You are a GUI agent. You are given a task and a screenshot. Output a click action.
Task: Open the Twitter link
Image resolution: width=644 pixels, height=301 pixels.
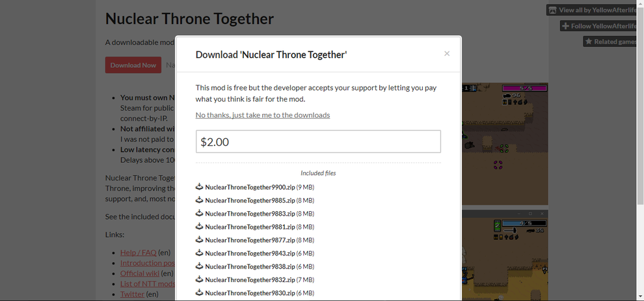(132, 294)
